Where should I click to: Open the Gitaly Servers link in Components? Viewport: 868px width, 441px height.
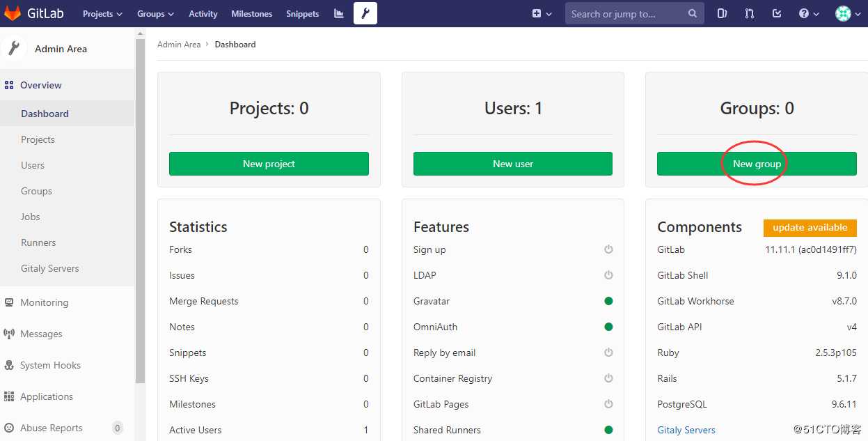pos(686,430)
